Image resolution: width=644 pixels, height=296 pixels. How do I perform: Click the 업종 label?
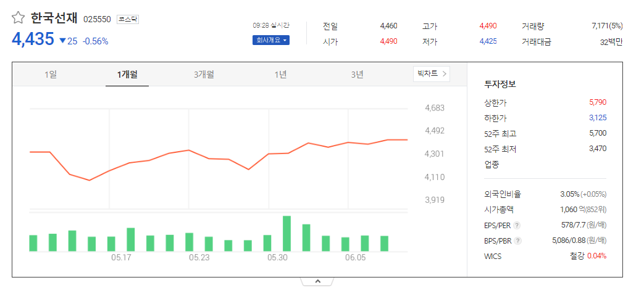pyautogui.click(x=491, y=165)
